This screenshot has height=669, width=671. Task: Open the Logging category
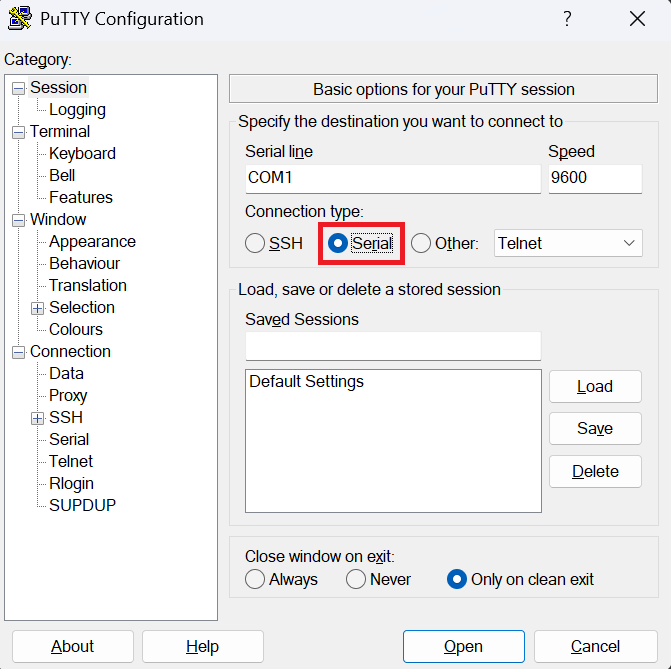tap(77, 110)
